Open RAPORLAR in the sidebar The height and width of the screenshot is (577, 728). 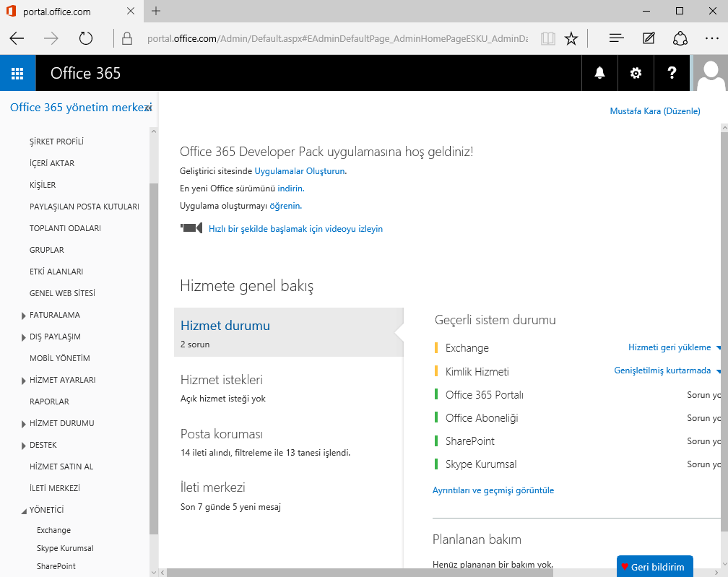pyautogui.click(x=49, y=402)
